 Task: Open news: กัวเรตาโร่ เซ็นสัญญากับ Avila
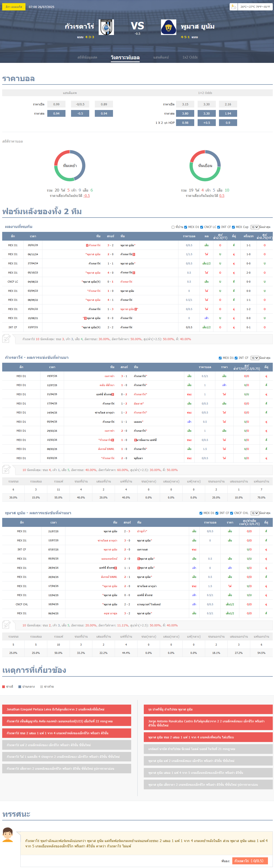[x=67, y=721]
